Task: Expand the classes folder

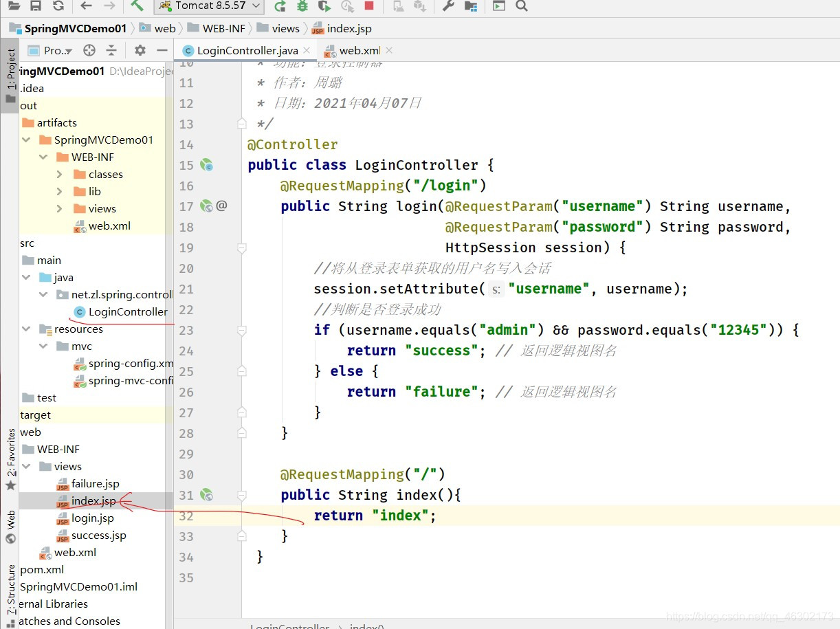Action: coord(60,174)
